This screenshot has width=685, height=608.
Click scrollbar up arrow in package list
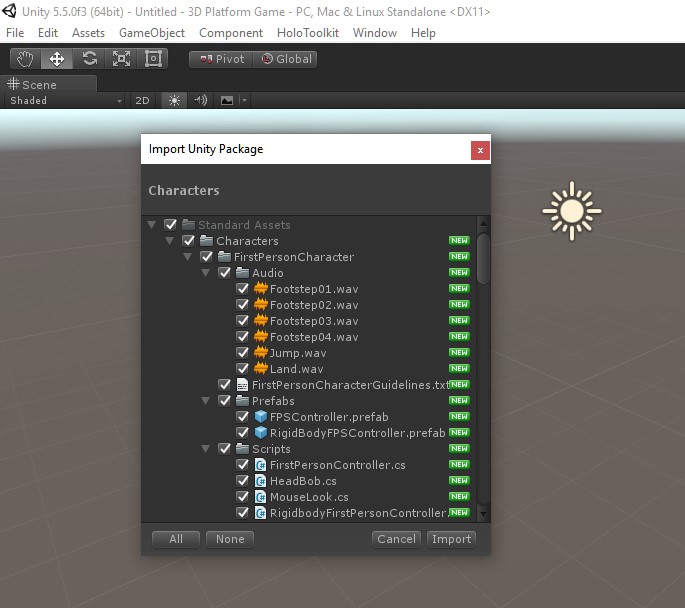(483, 224)
